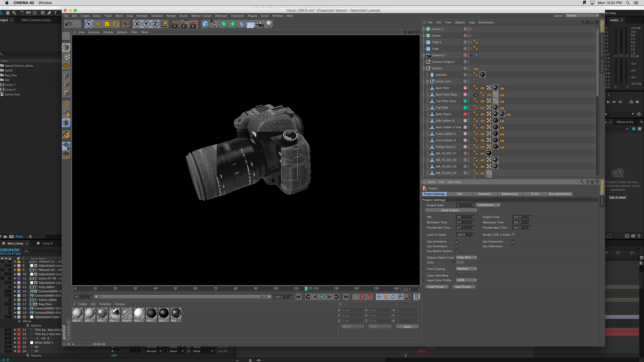Toggle the Use Animation checkbox
Viewport: 644px width, 362px height.
(x=457, y=241)
